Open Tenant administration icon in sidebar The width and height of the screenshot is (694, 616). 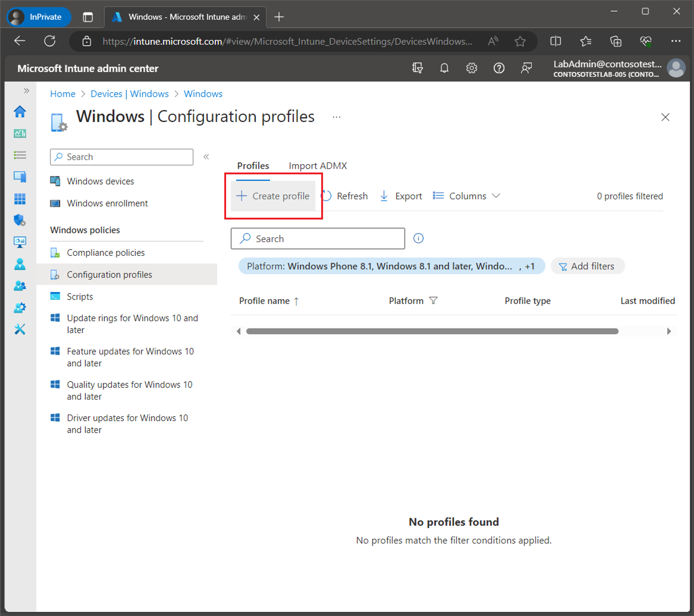[20, 308]
